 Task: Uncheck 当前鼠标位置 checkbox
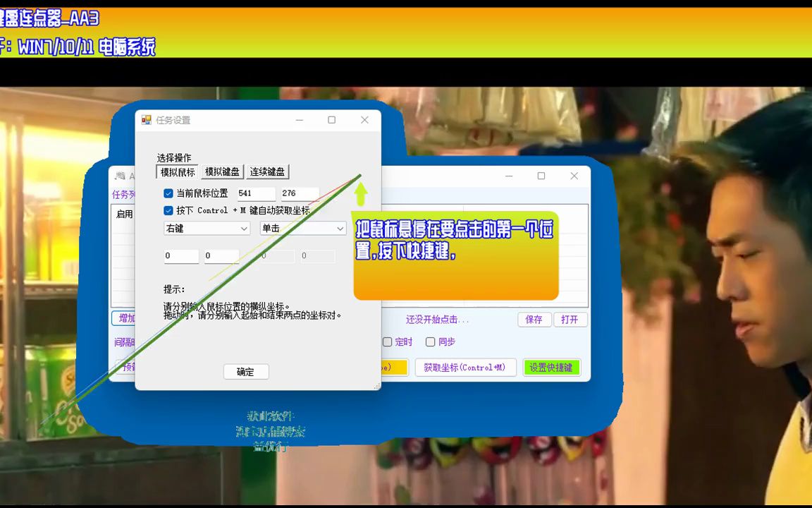coord(168,193)
